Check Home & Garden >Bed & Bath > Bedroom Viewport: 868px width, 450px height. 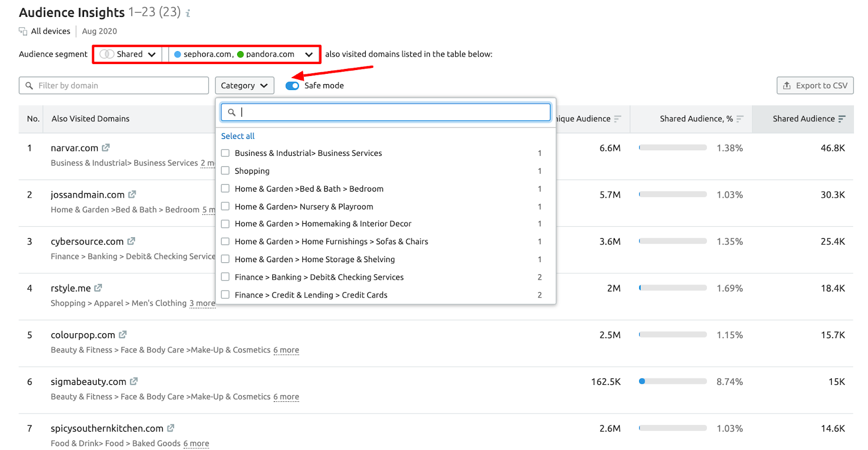coord(225,189)
